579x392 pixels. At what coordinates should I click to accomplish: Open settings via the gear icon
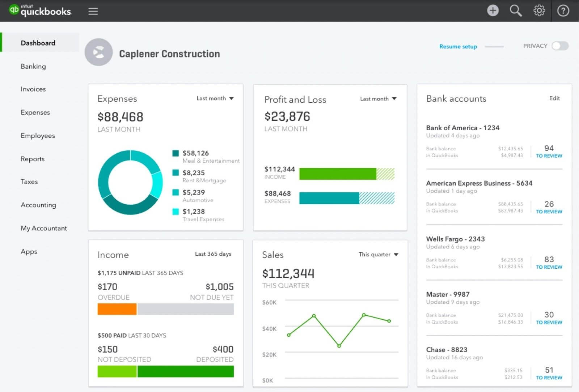pyautogui.click(x=539, y=10)
